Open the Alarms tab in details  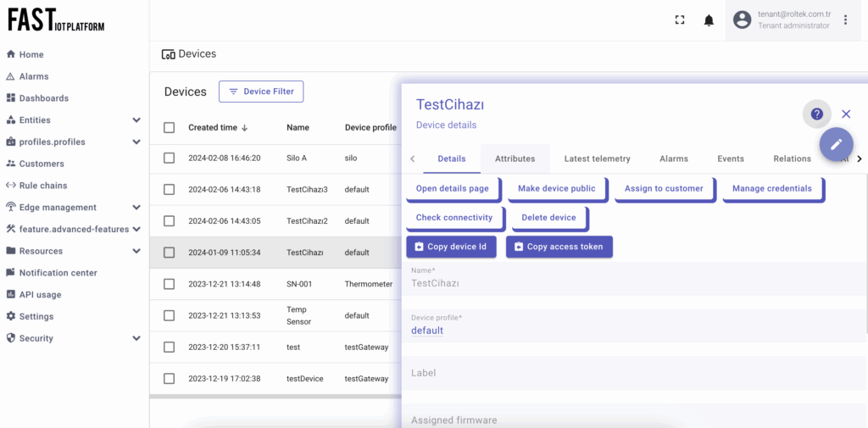[674, 158]
